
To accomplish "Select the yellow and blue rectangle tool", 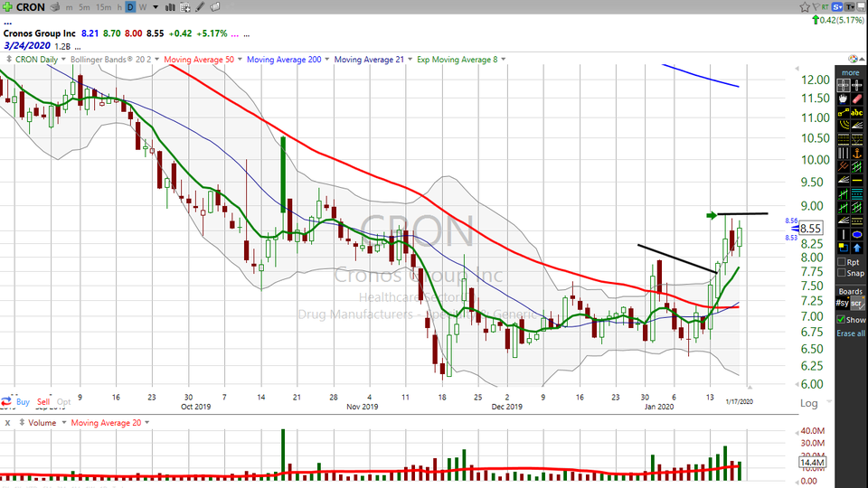I will pyautogui.click(x=844, y=248).
